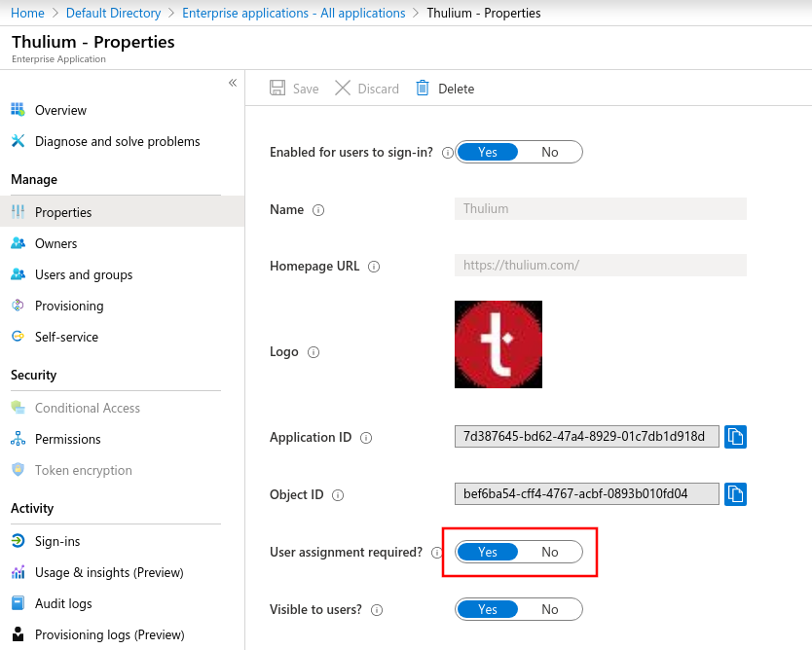Show info tooltip next to Visible to users
812x650 pixels.
pos(377,610)
